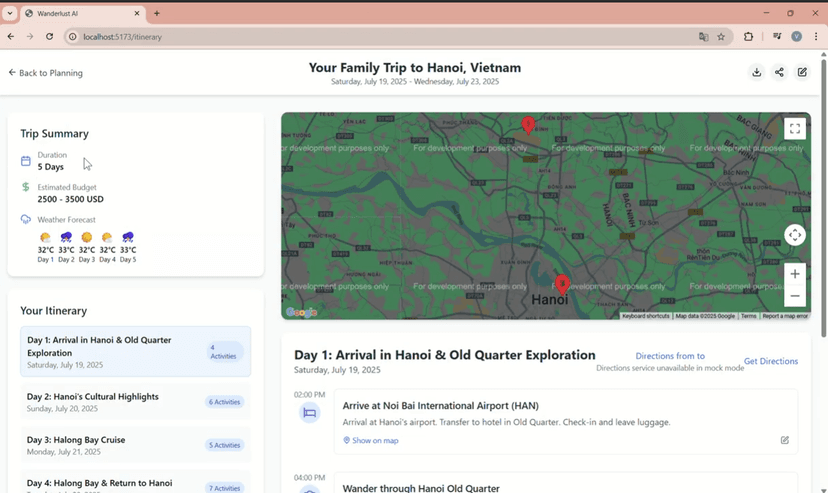828x493 pixels.
Task: Click the browser address bar
Action: [380, 37]
